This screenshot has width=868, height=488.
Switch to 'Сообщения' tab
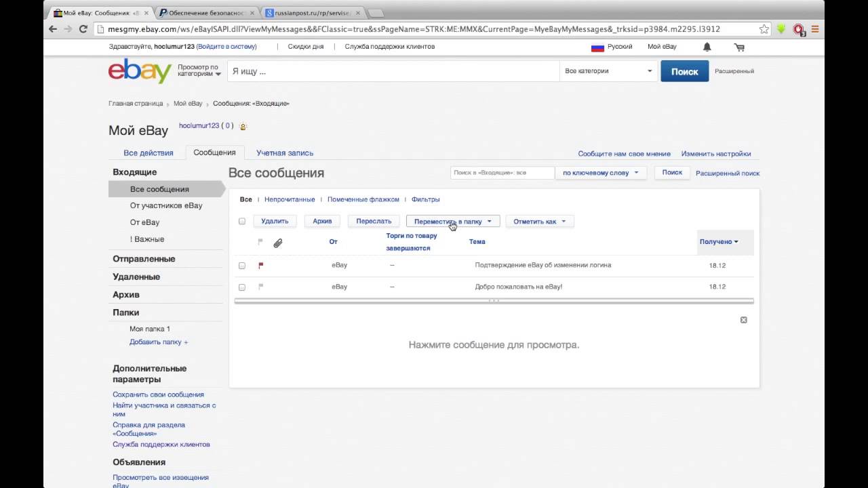tap(214, 152)
